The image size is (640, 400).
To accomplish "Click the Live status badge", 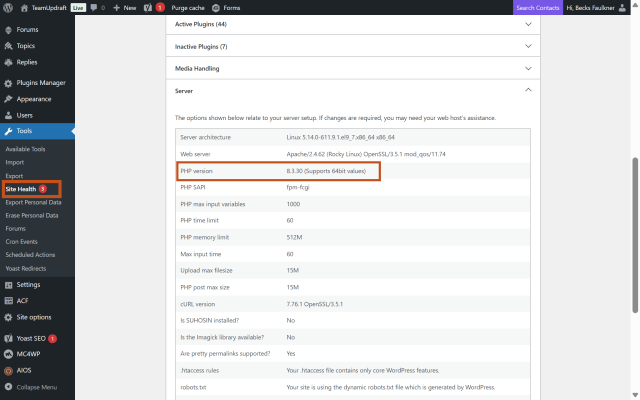I will pos(78,8).
